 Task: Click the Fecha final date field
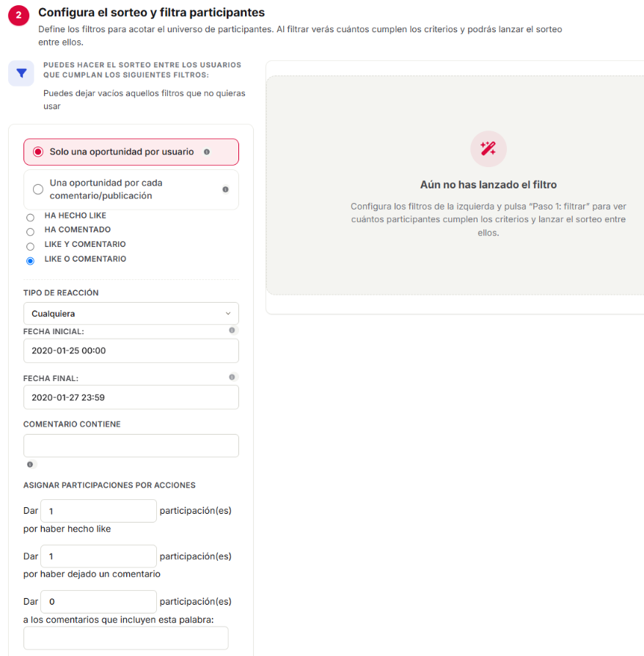pos(131,397)
